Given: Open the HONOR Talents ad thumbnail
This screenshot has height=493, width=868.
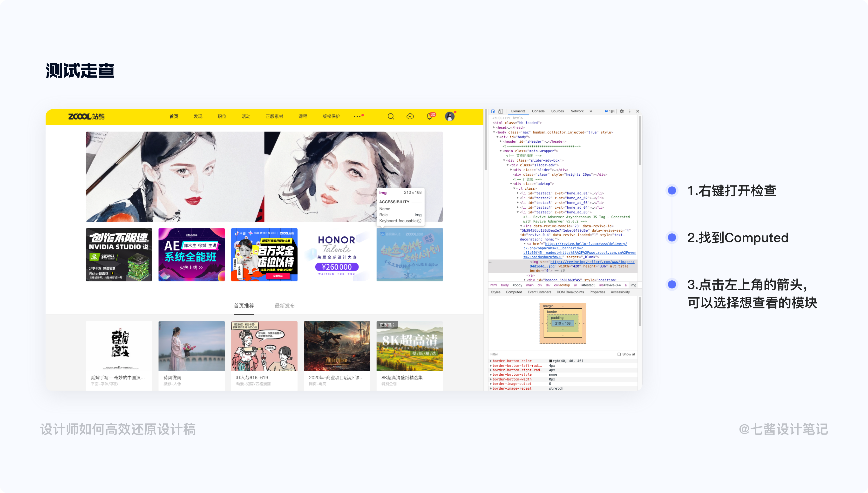Looking at the screenshot, I should pyautogui.click(x=337, y=255).
